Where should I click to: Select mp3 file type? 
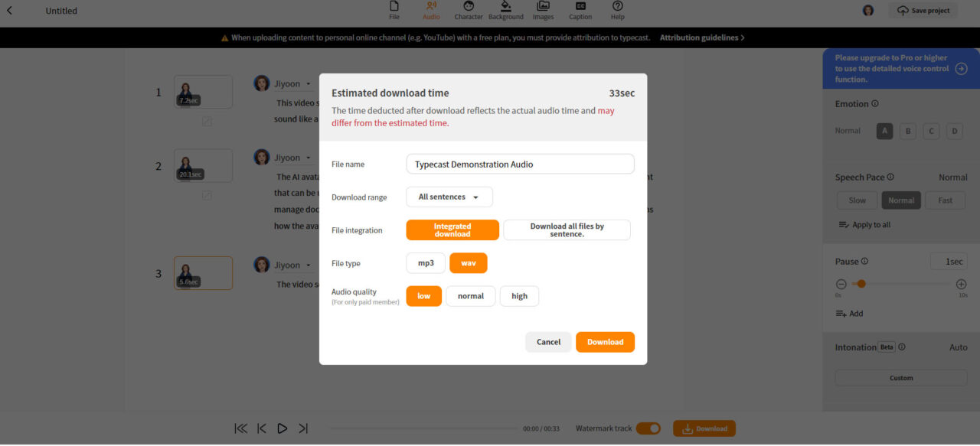pos(426,263)
